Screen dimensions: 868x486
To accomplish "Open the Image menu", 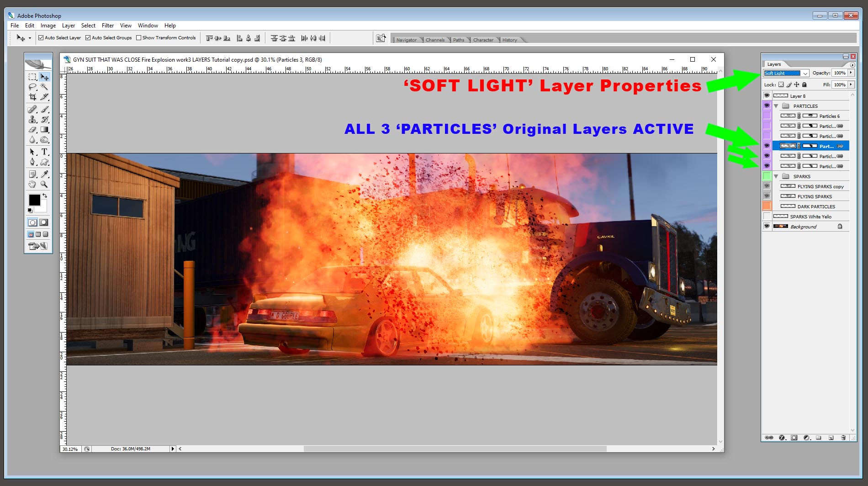I will click(48, 26).
